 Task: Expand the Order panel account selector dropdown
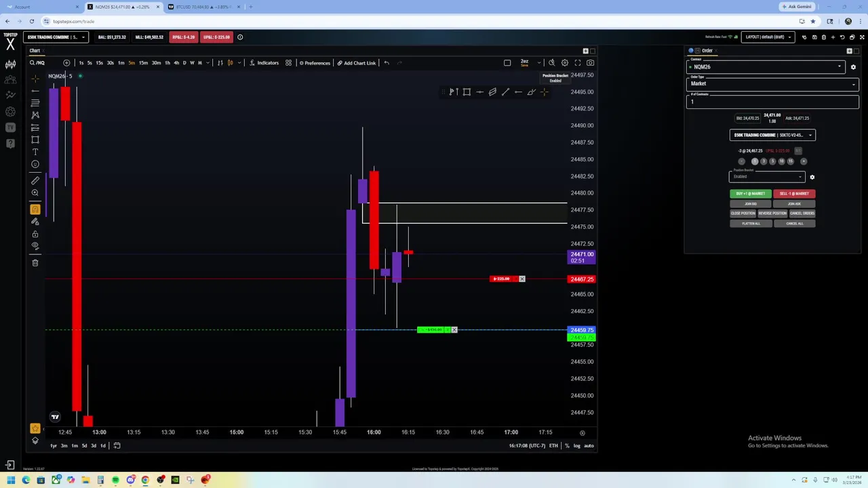click(772, 135)
